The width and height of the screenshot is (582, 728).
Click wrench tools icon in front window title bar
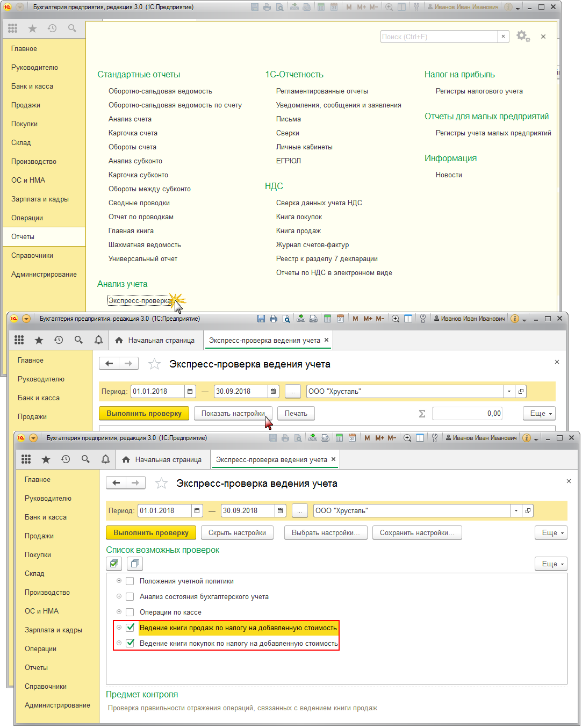point(434,438)
